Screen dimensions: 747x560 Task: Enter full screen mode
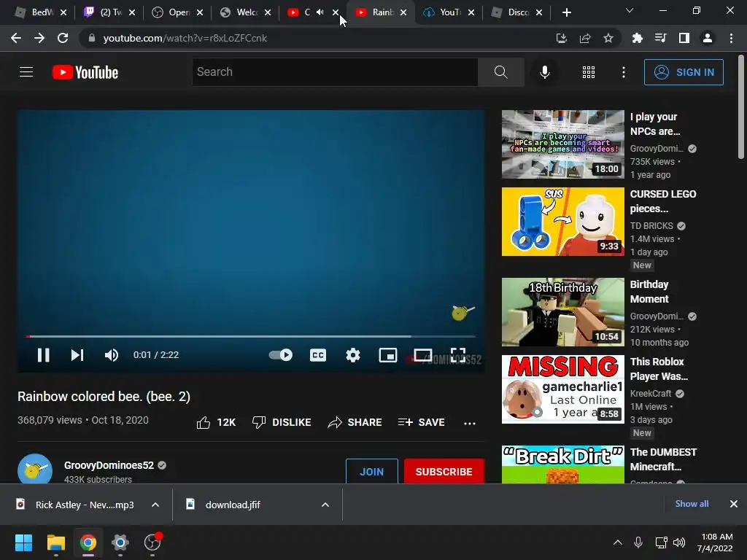coord(458,355)
